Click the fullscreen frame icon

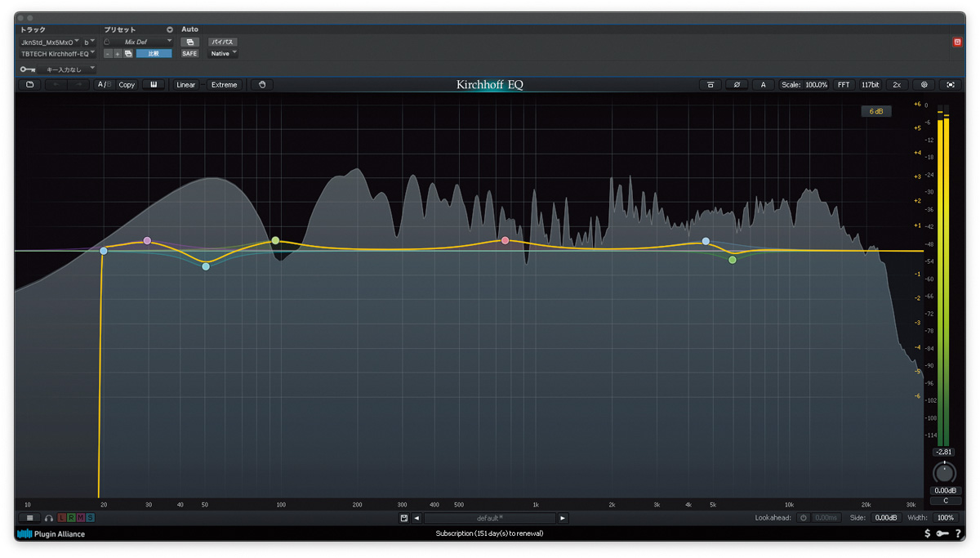click(x=951, y=85)
